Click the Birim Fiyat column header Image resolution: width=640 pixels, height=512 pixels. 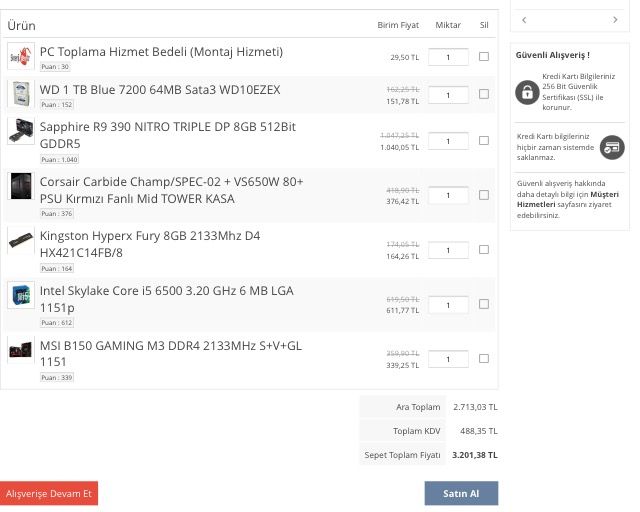[x=398, y=25]
